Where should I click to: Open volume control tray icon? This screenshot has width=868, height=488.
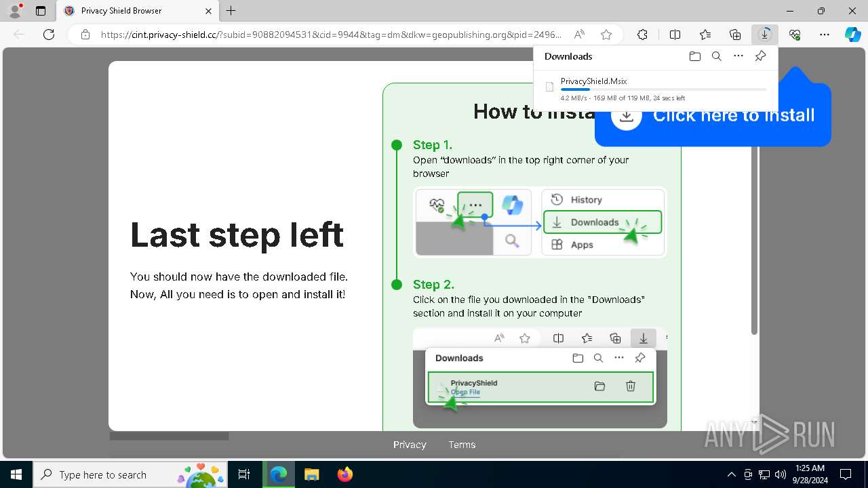781,474
